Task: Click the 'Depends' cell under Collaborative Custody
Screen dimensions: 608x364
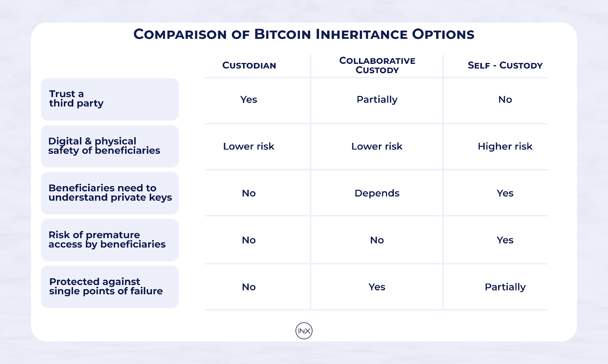Action: click(377, 193)
